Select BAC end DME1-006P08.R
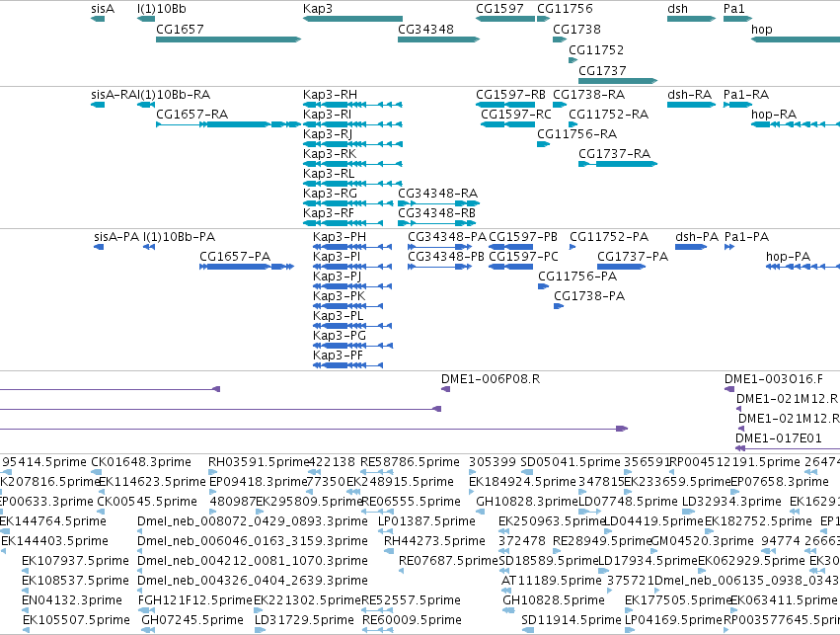Image resolution: width=840 pixels, height=635 pixels. [x=446, y=389]
